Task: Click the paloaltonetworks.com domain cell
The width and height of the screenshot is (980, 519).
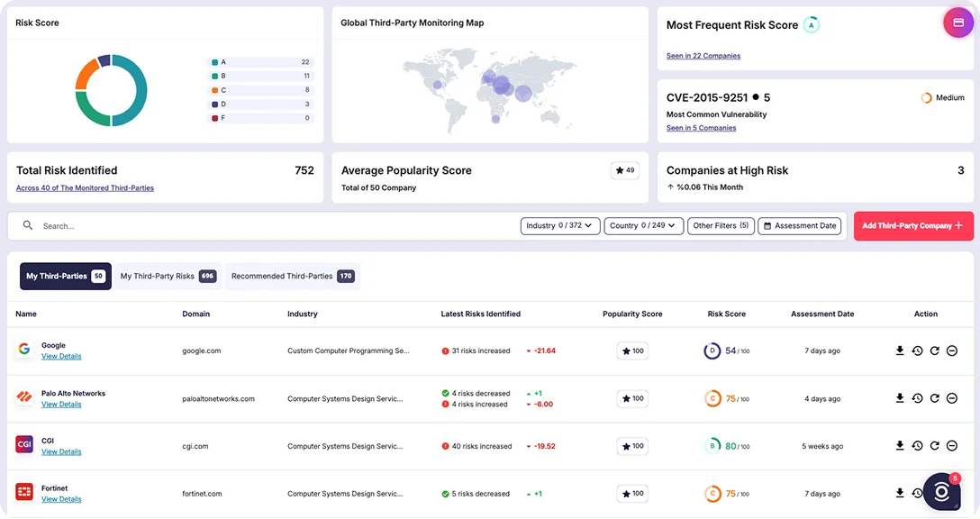Action: [218, 399]
